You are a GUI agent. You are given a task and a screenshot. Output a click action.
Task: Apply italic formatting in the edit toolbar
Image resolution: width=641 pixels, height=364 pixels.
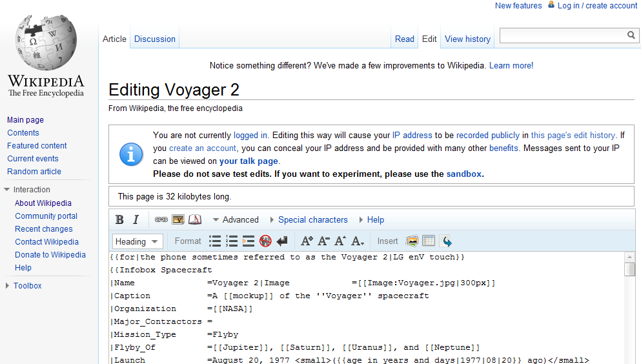pos(136,220)
